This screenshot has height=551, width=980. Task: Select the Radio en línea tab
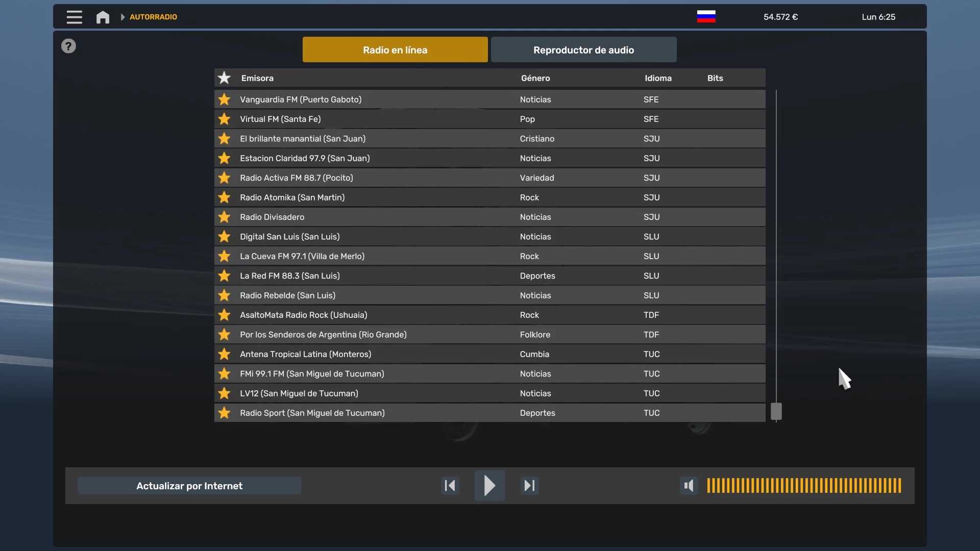click(395, 50)
